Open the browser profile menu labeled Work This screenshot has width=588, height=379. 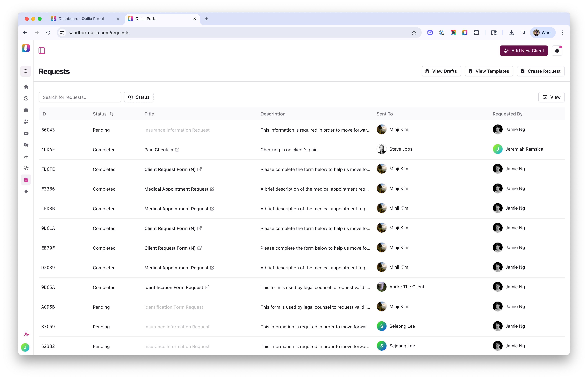coord(543,32)
